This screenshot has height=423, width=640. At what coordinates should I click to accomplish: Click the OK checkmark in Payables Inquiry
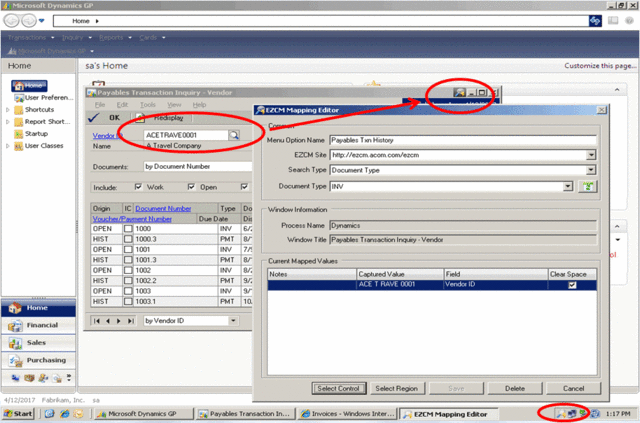[93, 118]
